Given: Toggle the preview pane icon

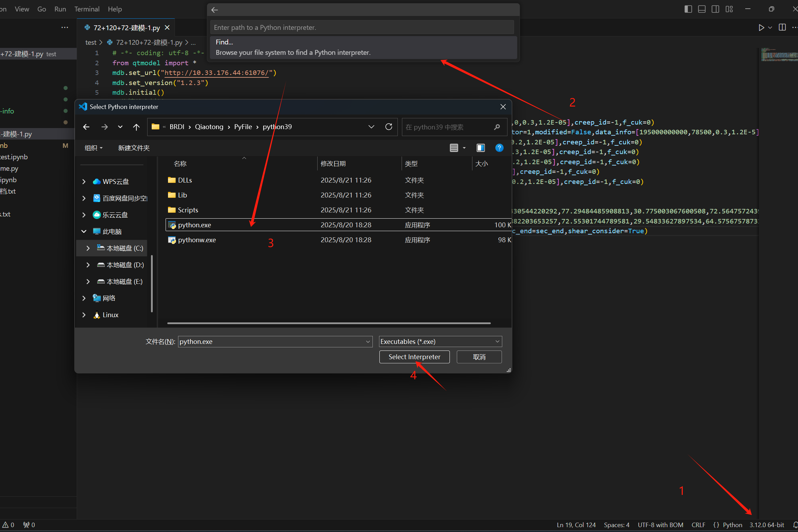Looking at the screenshot, I should 480,148.
